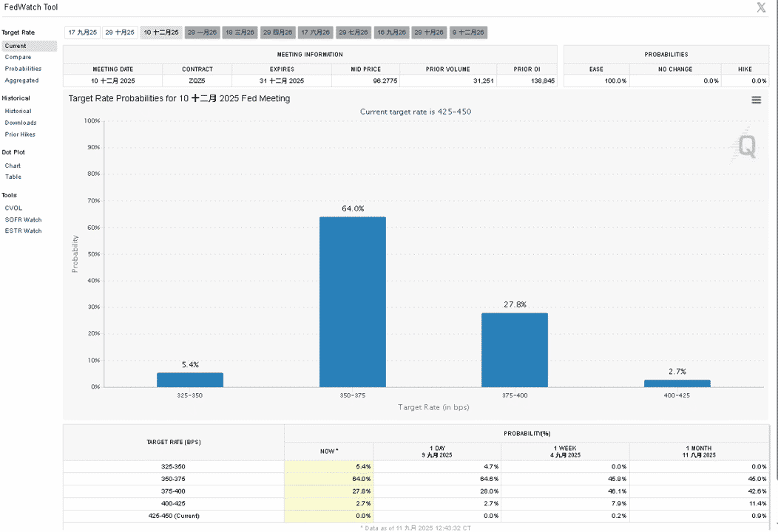
Task: Select the 16 九月26 meeting tab
Action: coord(391,33)
